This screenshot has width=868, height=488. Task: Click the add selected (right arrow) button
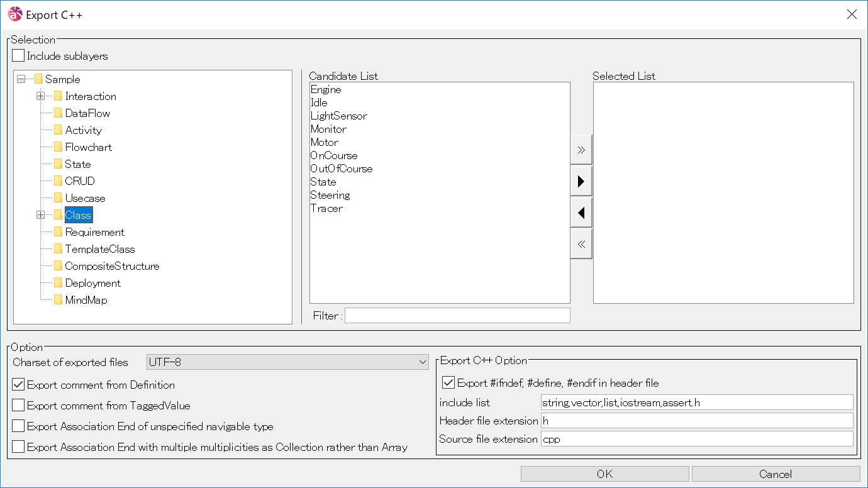point(581,182)
